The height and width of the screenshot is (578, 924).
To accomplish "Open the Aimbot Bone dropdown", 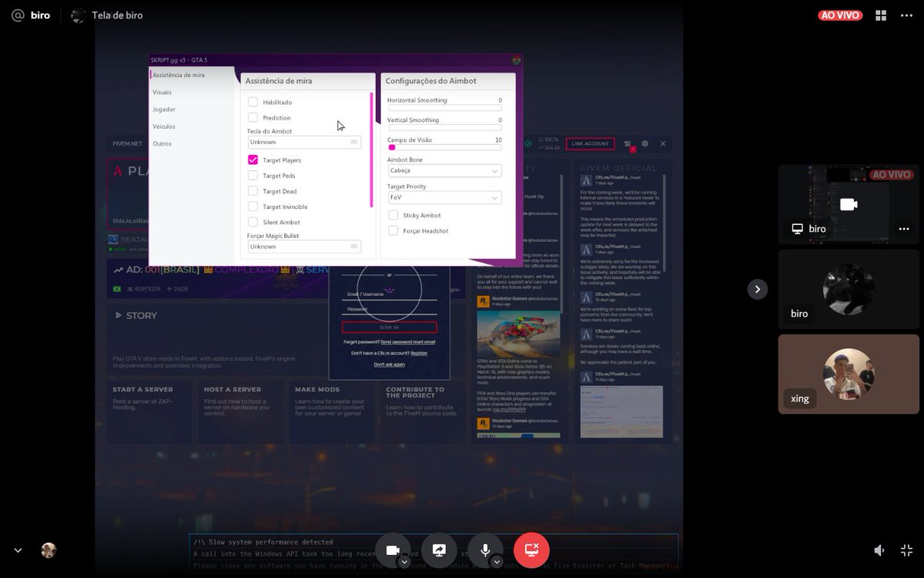I will (445, 170).
